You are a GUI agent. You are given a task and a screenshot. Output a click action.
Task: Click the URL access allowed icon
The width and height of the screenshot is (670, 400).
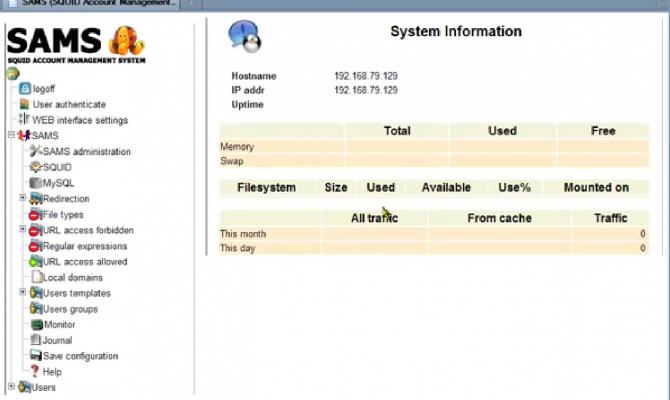point(35,262)
